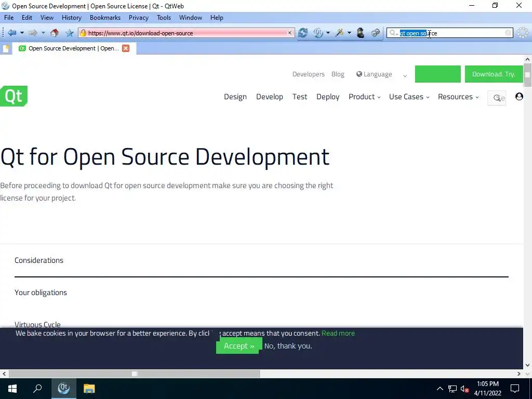The image size is (532, 399).
Task: Select the Your obligations section
Action: [x=41, y=292]
